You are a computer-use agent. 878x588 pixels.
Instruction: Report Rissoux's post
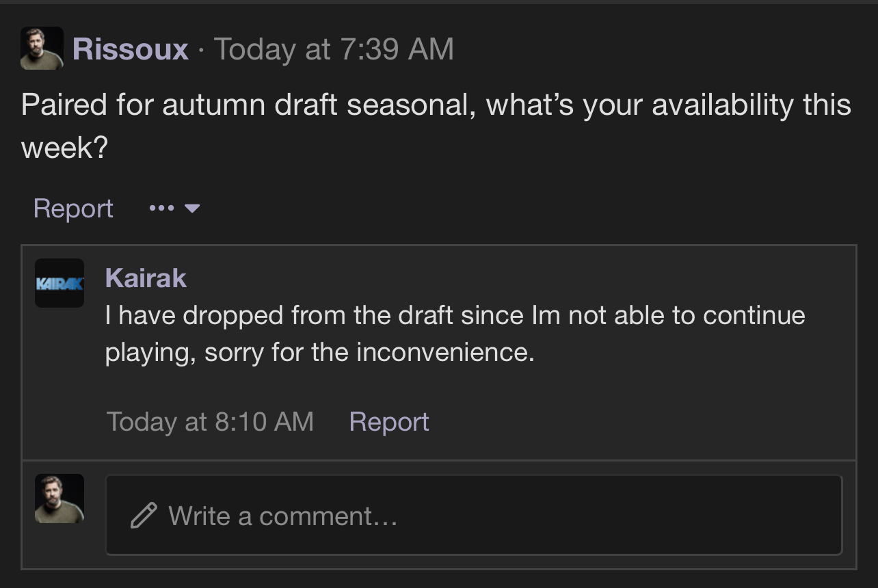click(x=73, y=209)
